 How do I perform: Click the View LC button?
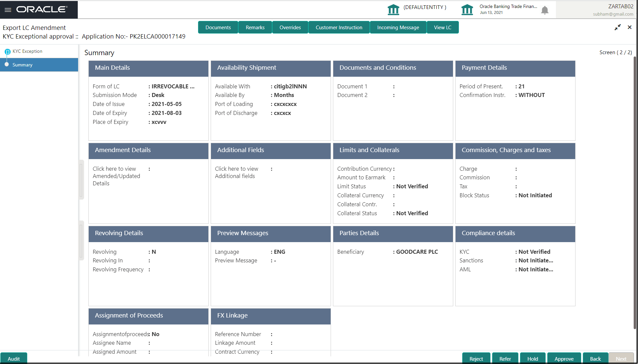coord(442,27)
